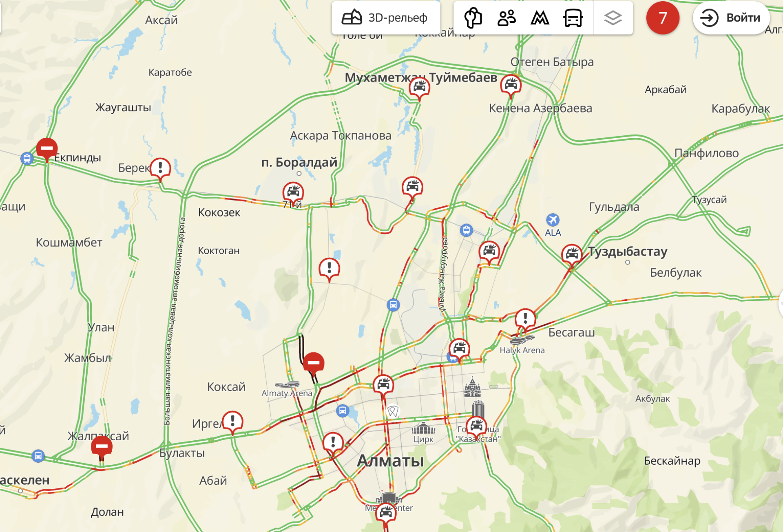
Task: Click the Войти sign-in button
Action: 731,18
